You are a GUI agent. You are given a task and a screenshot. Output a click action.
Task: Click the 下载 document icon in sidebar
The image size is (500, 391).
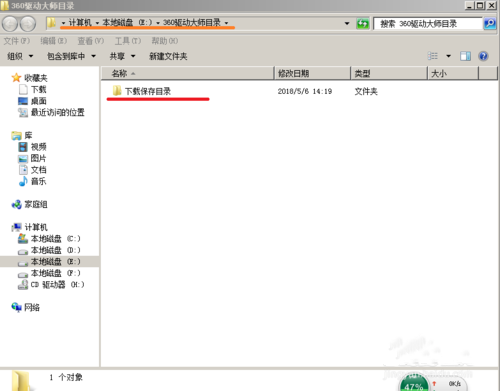[x=23, y=89]
